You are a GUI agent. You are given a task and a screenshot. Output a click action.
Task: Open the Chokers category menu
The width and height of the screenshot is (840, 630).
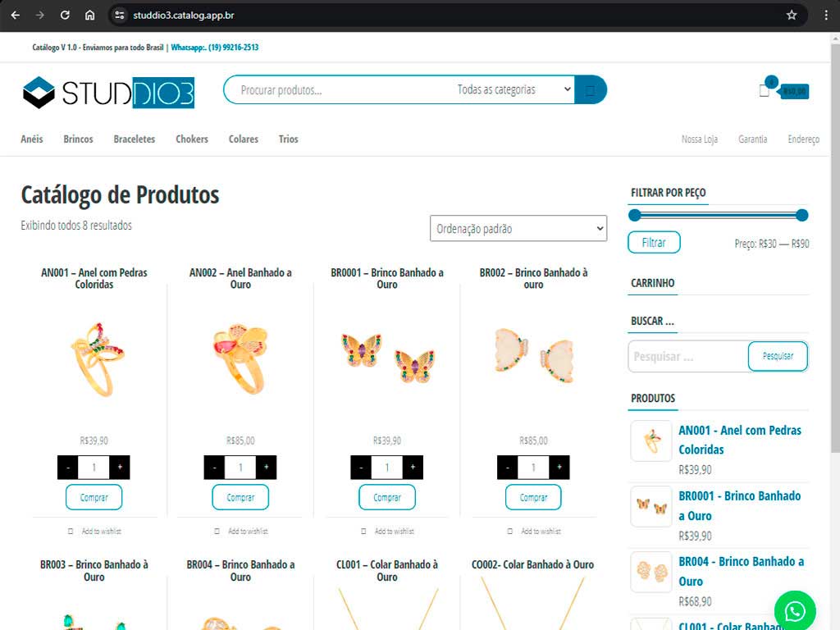click(x=192, y=139)
